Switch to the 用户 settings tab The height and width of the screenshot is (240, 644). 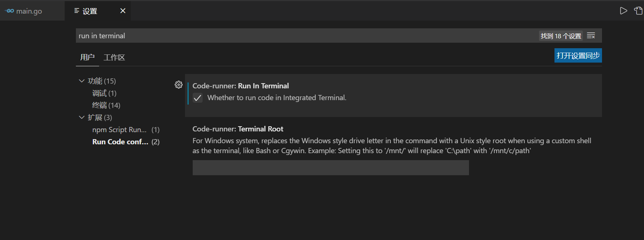pyautogui.click(x=87, y=57)
